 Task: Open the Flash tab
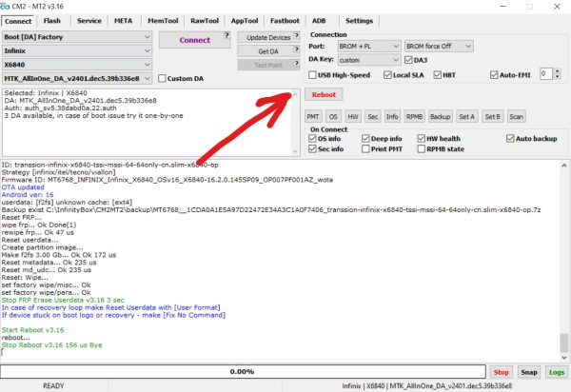point(52,21)
